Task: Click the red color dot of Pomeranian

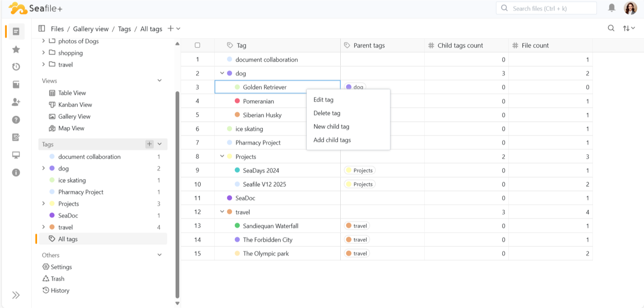Action: click(237, 101)
